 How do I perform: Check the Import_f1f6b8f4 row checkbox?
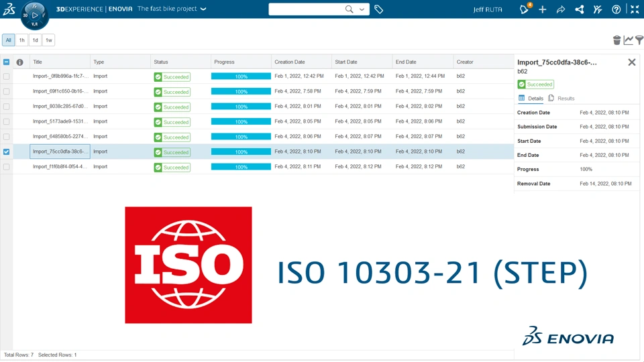click(7, 167)
